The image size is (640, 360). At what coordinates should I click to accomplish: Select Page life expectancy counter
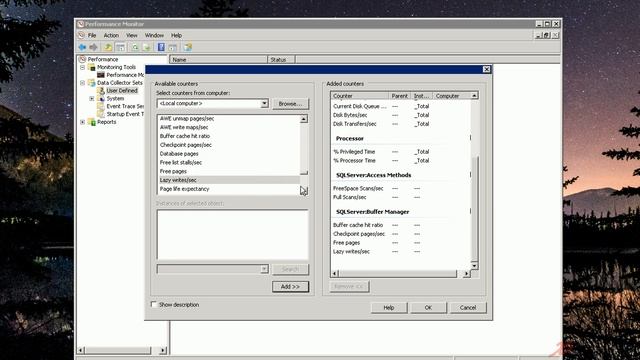229,189
